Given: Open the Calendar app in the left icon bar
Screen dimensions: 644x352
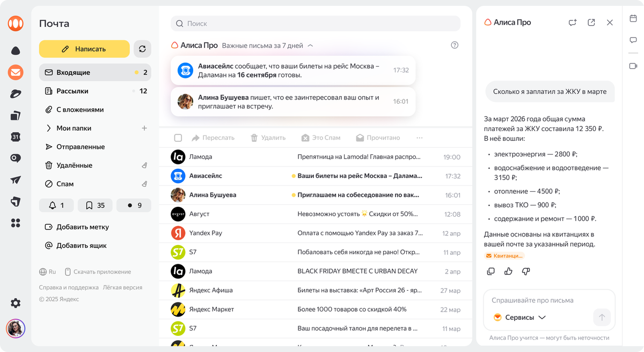Looking at the screenshot, I should pyautogui.click(x=16, y=137).
